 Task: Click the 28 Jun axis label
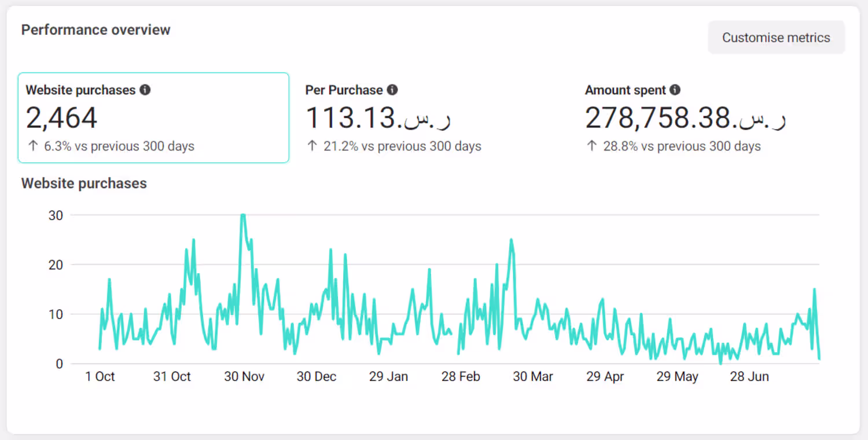[x=749, y=376]
